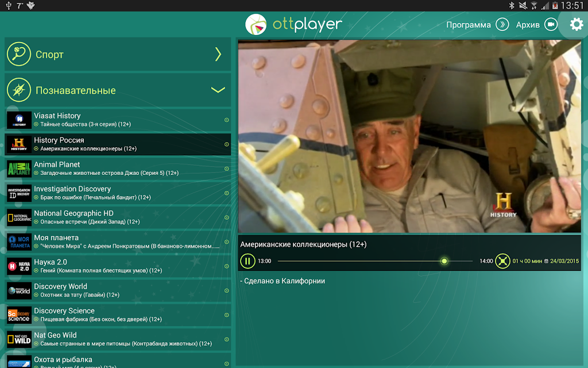588x368 pixels.
Task: Select the Discovery Science channel
Action: click(118, 315)
